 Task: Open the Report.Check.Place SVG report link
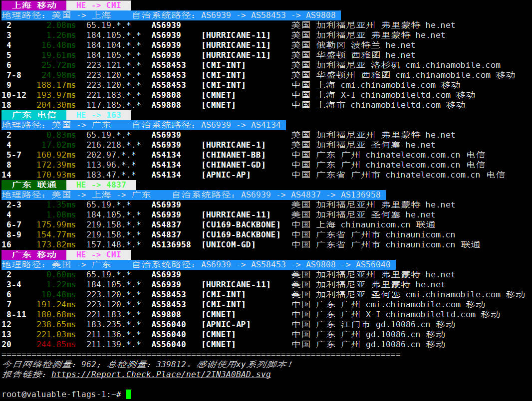coord(161,374)
